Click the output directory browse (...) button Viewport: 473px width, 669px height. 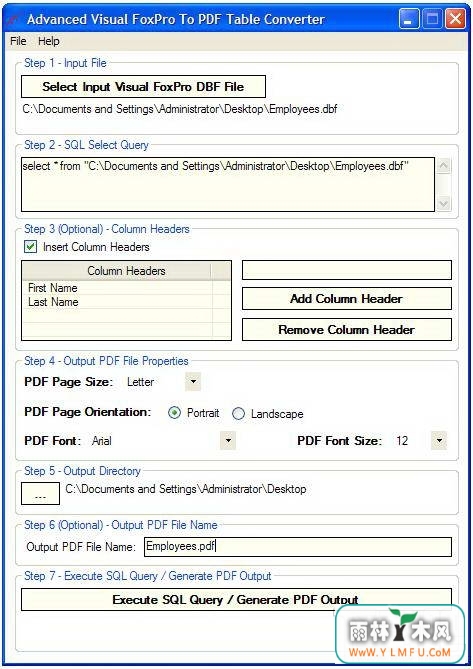click(x=41, y=494)
